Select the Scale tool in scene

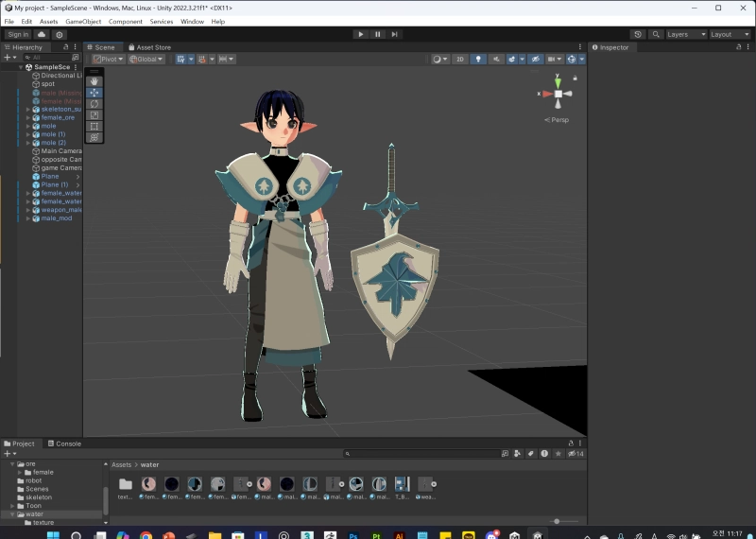pos(94,115)
